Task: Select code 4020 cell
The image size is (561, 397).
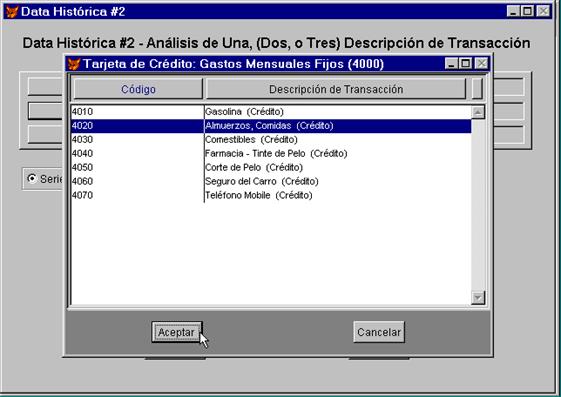Action: (137, 126)
